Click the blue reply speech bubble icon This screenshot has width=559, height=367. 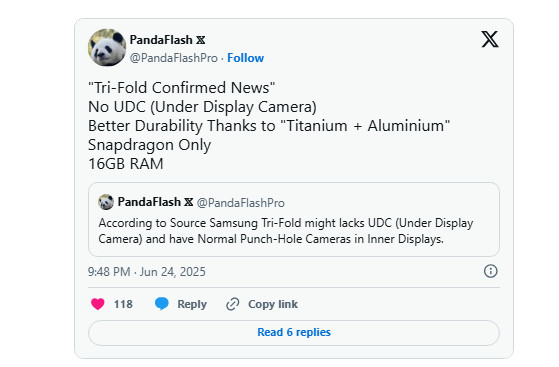(161, 304)
